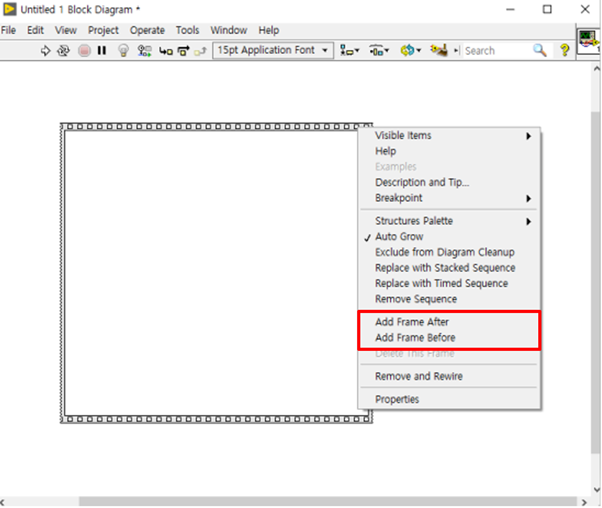Click the Context Help question mark
The width and height of the screenshot is (602, 508).
click(564, 50)
